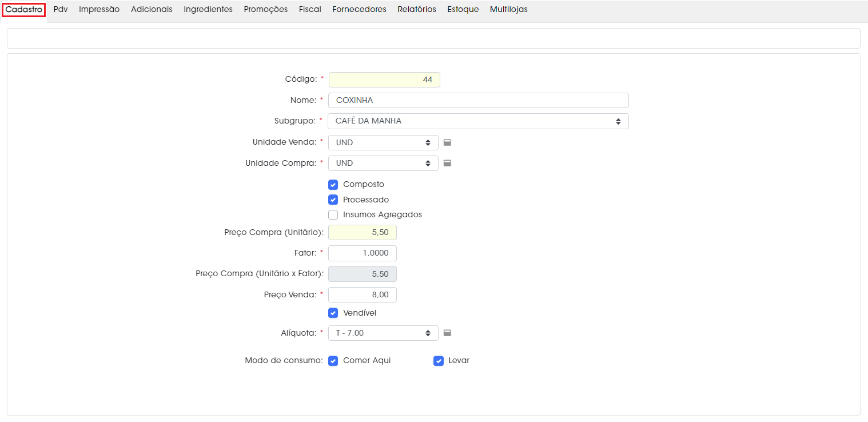
Task: Switch to the Fiscal tab
Action: pos(310,9)
